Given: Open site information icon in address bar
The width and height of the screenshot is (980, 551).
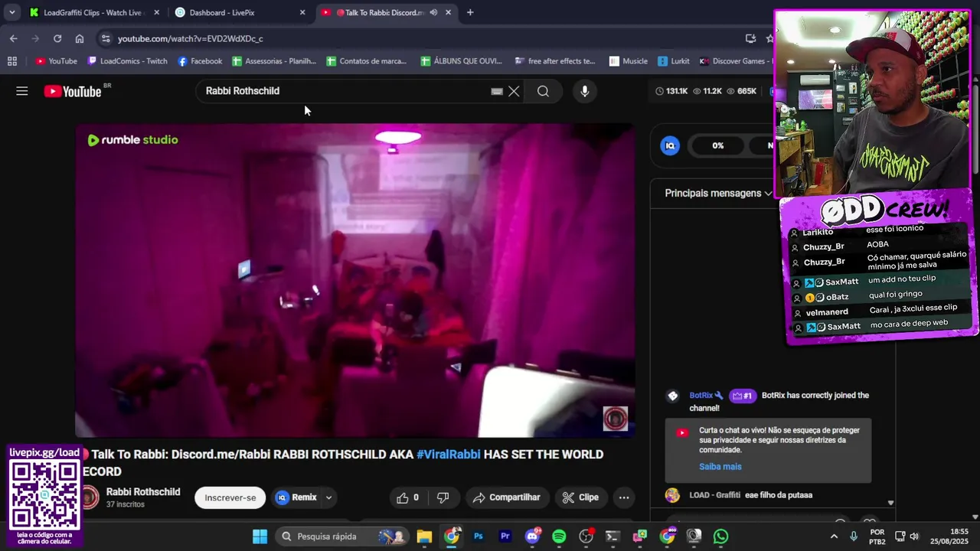Looking at the screenshot, I should [x=106, y=38].
